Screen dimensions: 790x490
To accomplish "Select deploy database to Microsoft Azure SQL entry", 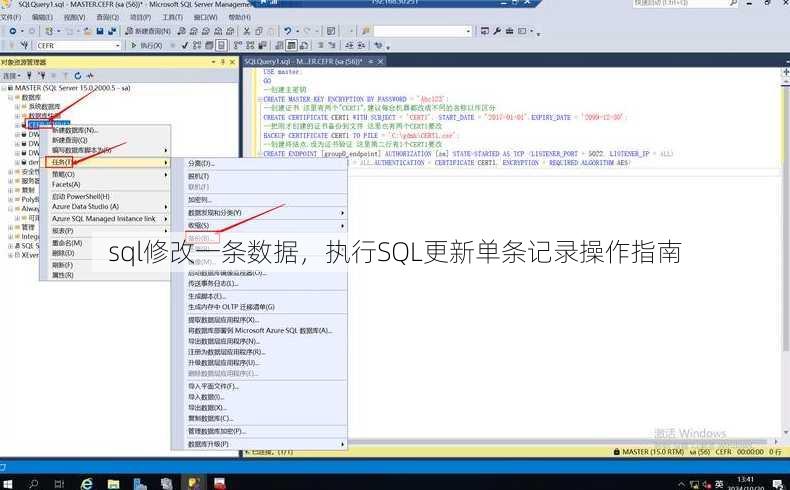I will coord(259,331).
